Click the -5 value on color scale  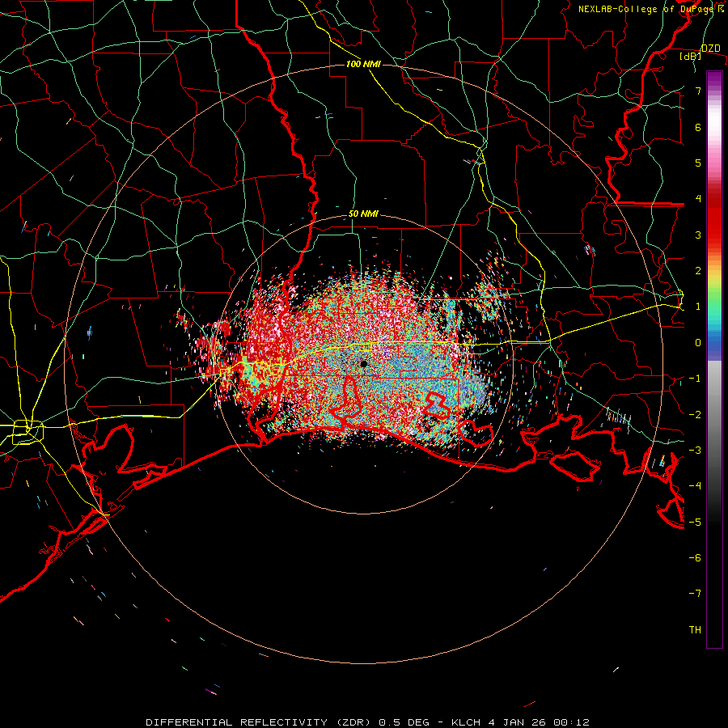695,523
